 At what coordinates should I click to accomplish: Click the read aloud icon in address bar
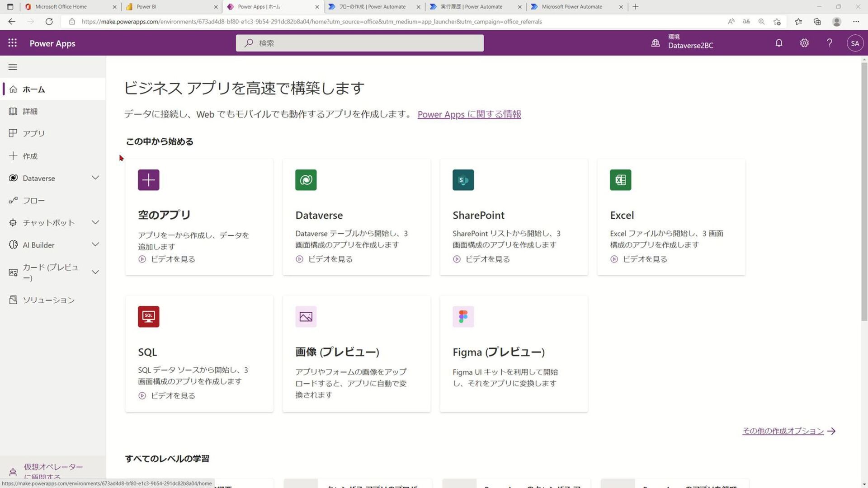[731, 21]
